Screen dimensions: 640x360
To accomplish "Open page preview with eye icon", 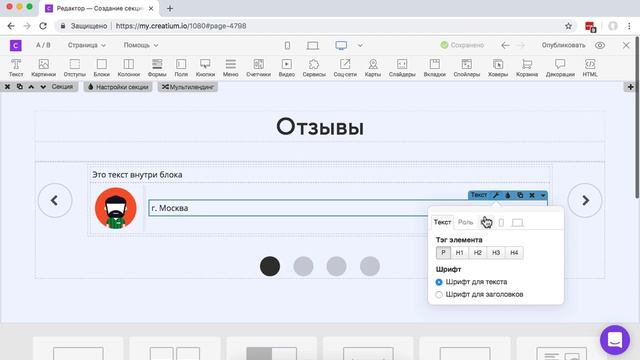I will [600, 45].
